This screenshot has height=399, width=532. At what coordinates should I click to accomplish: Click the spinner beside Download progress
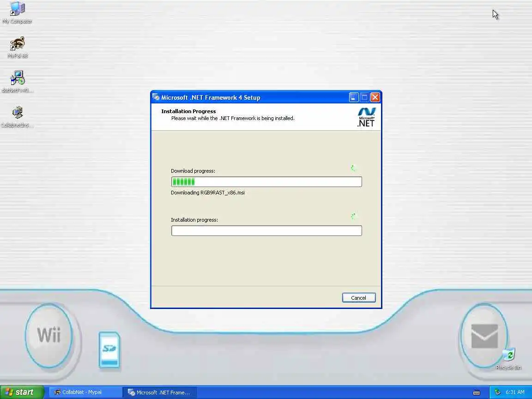point(354,168)
